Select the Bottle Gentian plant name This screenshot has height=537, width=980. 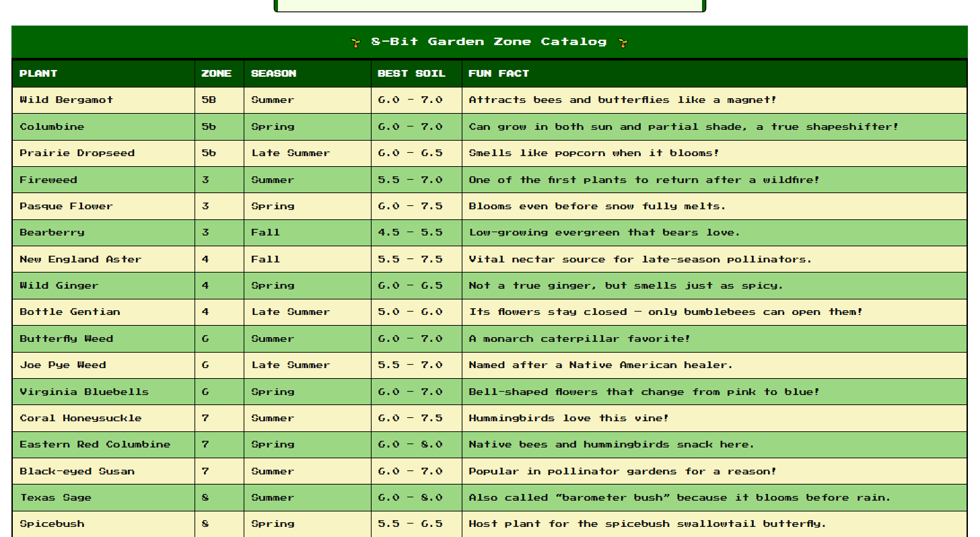pos(69,312)
